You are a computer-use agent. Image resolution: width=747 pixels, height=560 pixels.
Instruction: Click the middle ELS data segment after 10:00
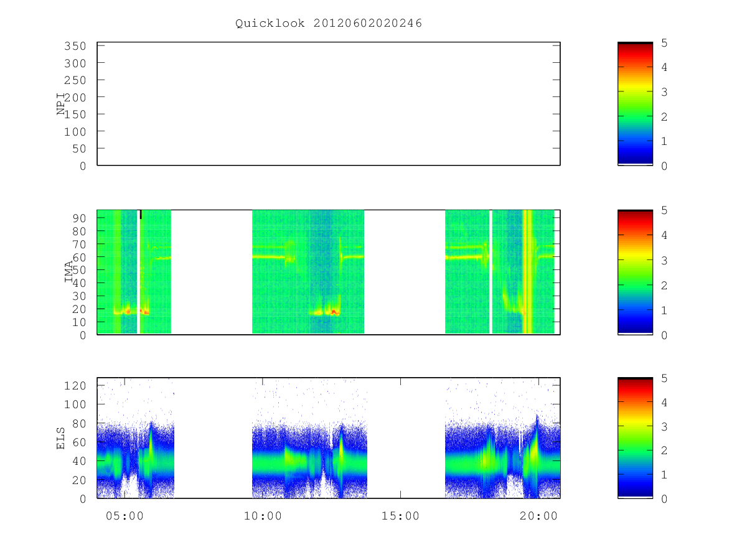coord(309,438)
